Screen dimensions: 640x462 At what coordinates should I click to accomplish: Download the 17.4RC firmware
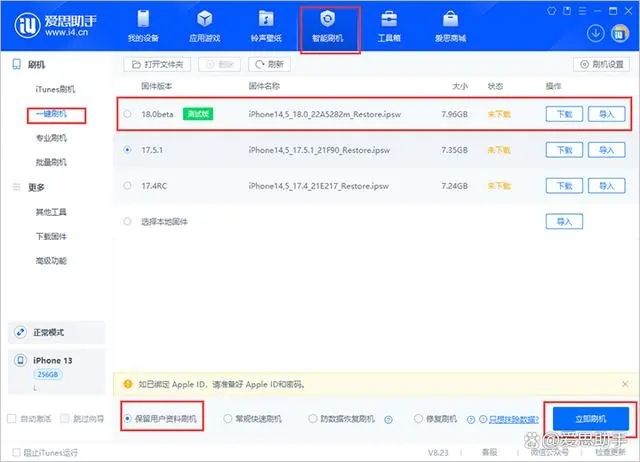564,186
